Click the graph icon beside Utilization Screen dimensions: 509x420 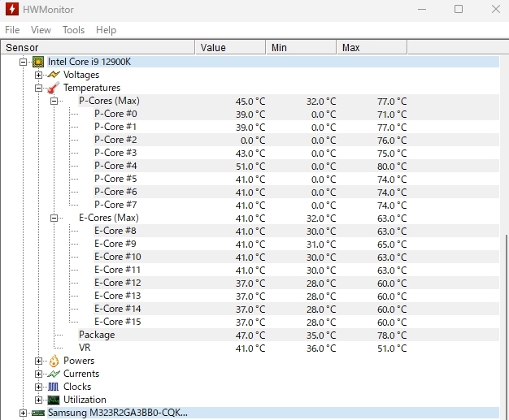pos(54,400)
